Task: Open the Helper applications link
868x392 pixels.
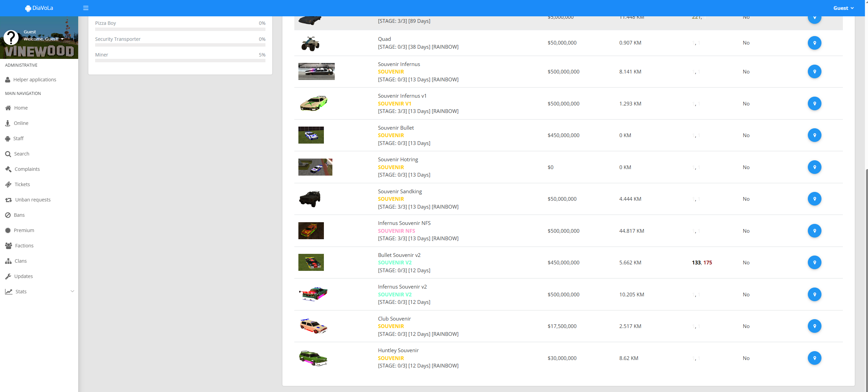Action: click(35, 80)
